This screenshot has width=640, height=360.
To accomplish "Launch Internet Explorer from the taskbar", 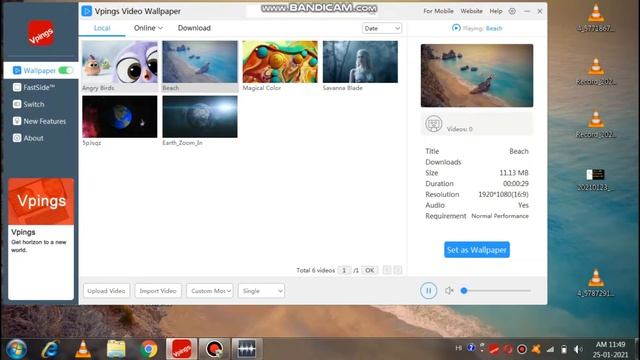I will (50, 349).
